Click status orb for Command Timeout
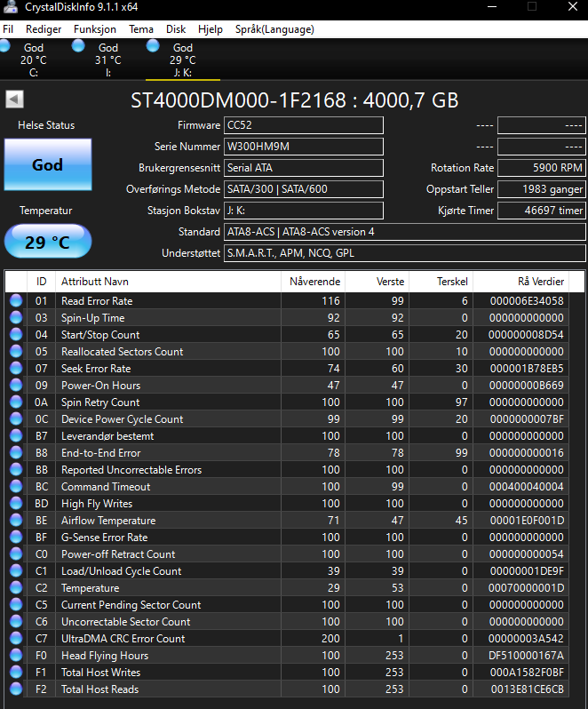 point(16,487)
